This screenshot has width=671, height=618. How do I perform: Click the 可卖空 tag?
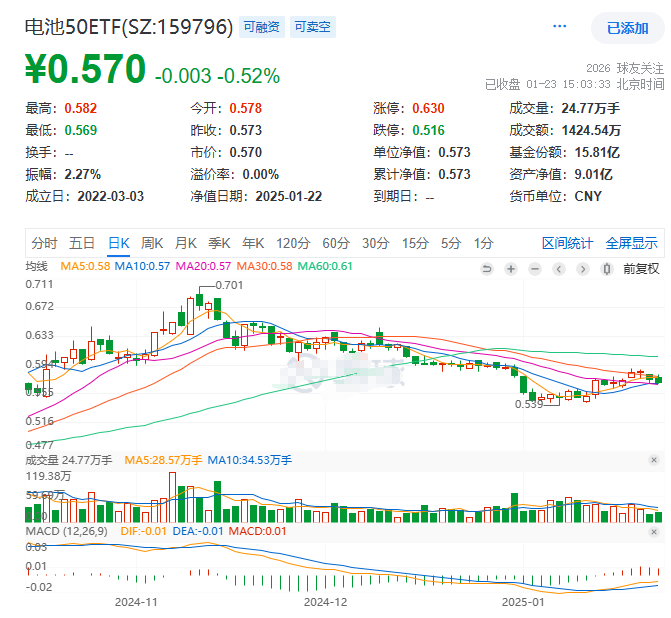click(313, 27)
